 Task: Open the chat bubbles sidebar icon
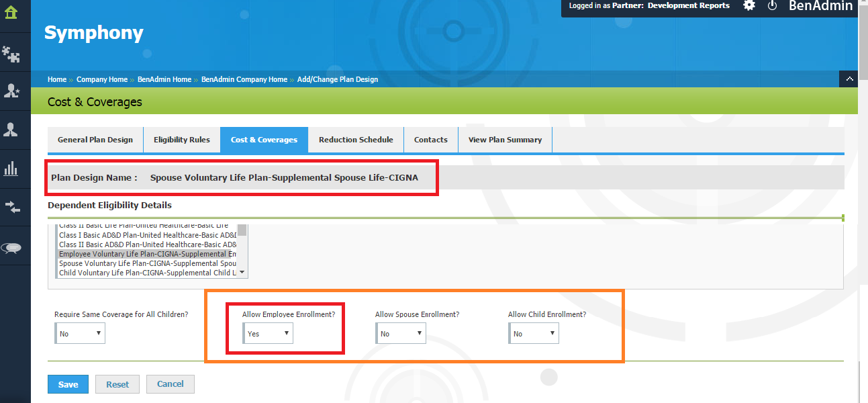point(11,248)
